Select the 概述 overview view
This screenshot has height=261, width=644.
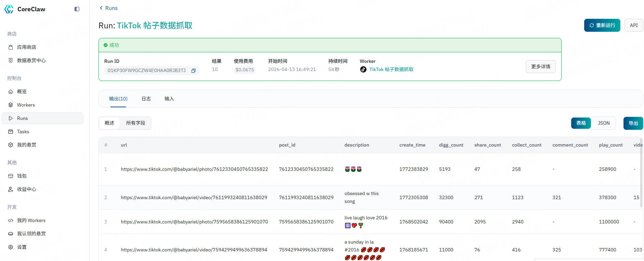click(109, 123)
